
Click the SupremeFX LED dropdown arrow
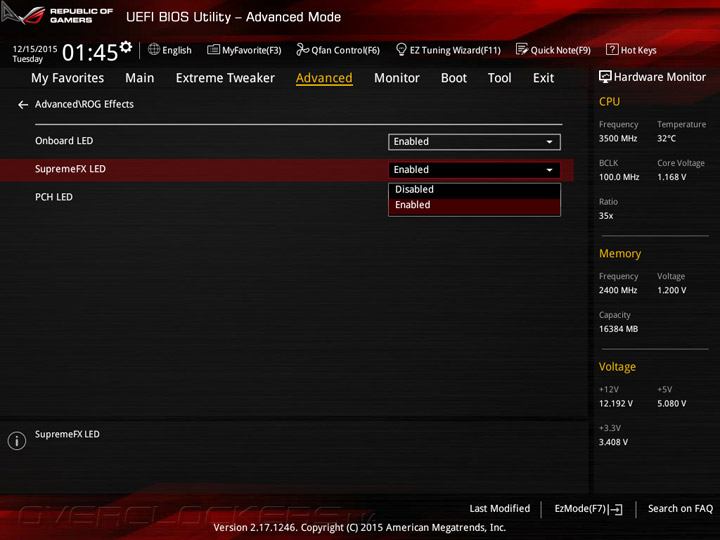[549, 170]
